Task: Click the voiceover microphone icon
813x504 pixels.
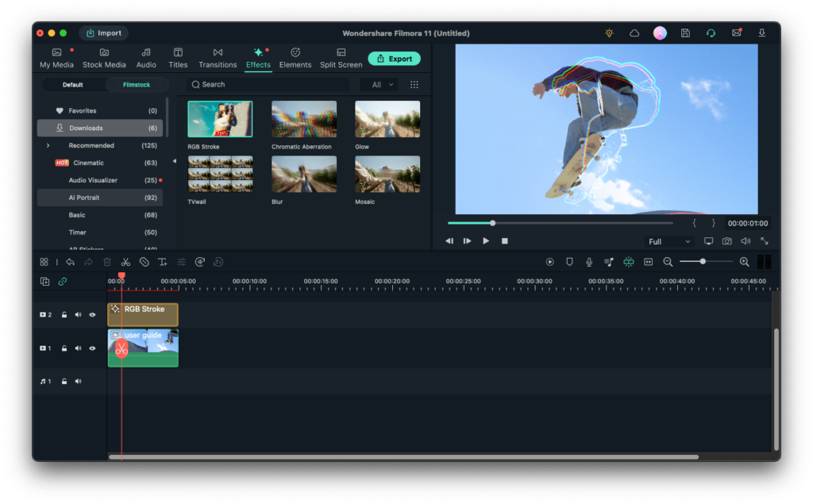Action: click(x=589, y=262)
